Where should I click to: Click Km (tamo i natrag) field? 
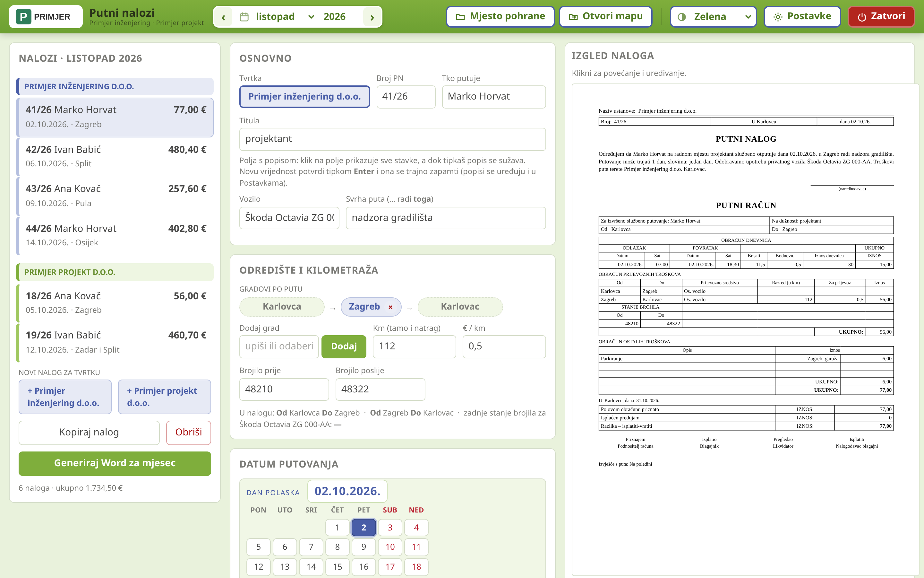pos(414,347)
